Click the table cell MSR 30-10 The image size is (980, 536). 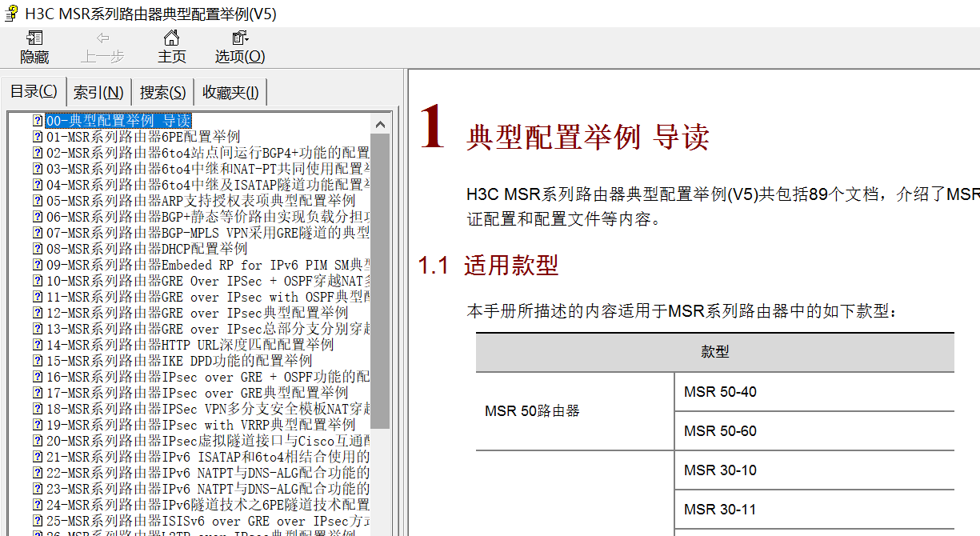coord(814,470)
